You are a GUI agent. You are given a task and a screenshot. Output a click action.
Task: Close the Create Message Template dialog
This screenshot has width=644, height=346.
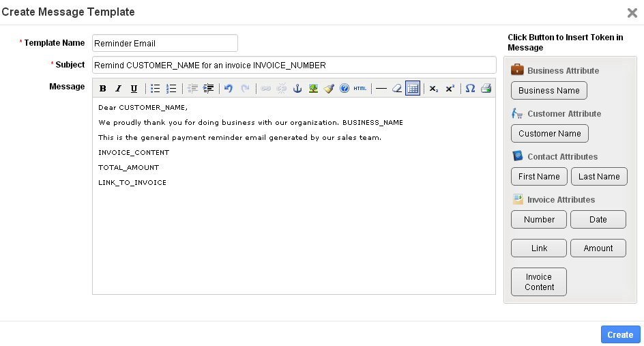click(632, 13)
